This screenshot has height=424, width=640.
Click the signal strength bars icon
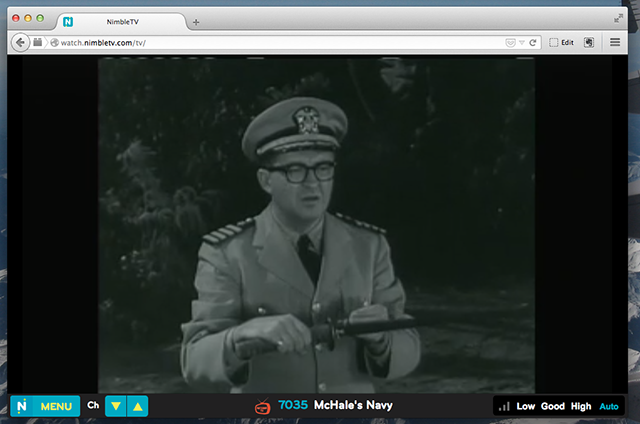(504, 406)
